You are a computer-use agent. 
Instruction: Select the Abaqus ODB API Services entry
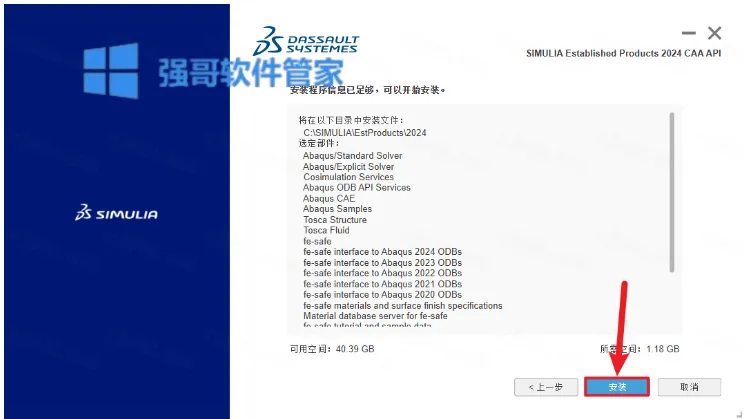coord(357,188)
